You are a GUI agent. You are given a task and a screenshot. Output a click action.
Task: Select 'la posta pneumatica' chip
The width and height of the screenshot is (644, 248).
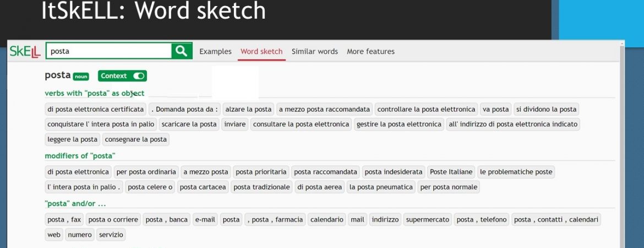pyautogui.click(x=381, y=187)
